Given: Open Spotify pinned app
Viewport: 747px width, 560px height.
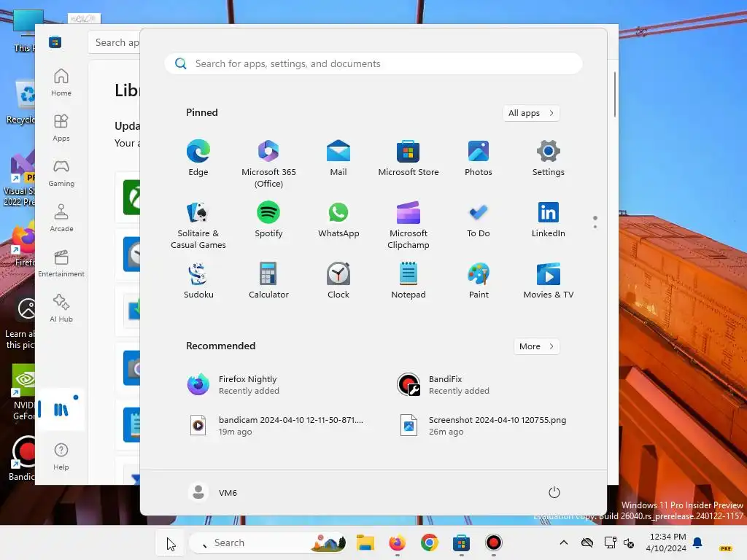Looking at the screenshot, I should coord(268,220).
